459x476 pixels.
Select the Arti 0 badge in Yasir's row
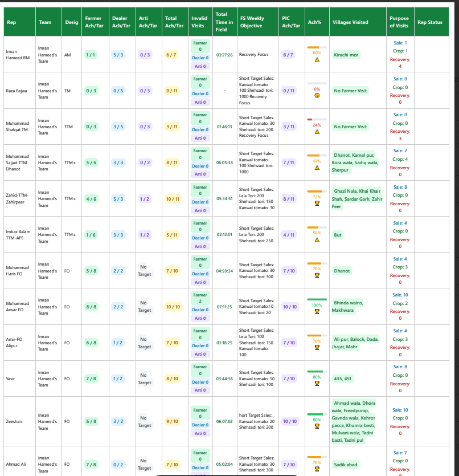click(200, 389)
